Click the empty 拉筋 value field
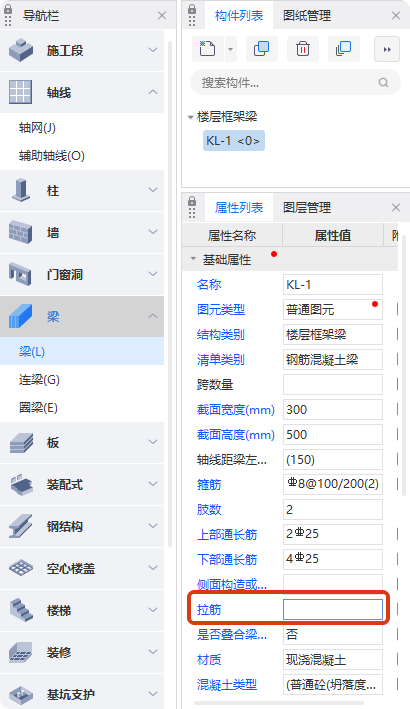410x709 pixels. click(333, 610)
